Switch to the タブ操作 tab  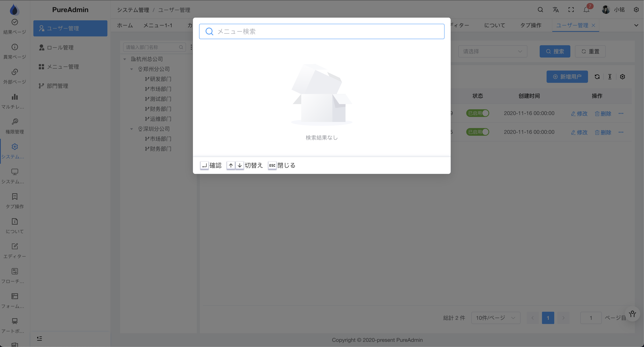click(531, 25)
